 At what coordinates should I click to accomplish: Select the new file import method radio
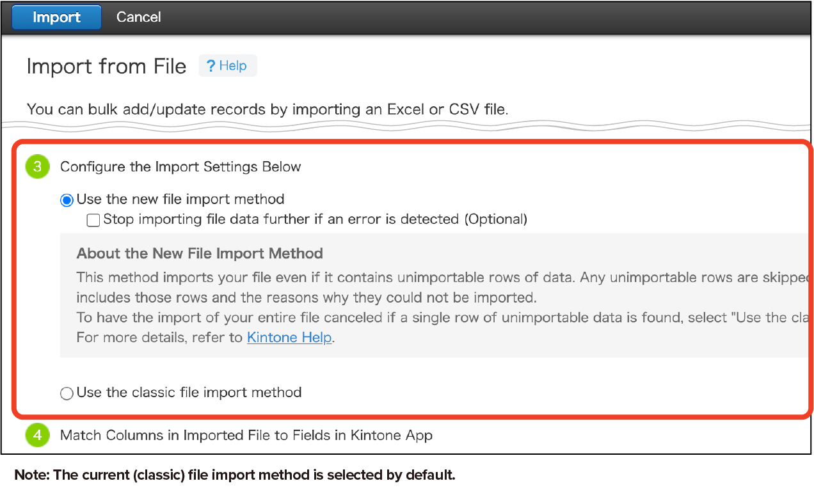[x=67, y=200]
